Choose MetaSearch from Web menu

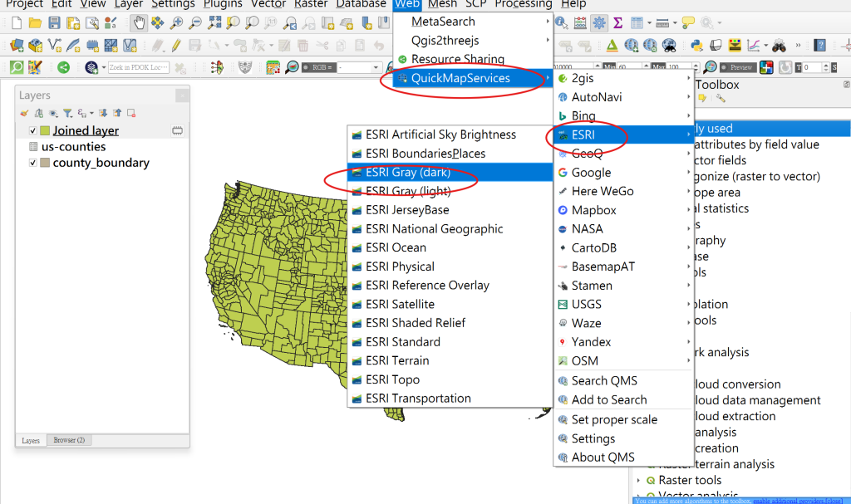click(x=473, y=22)
